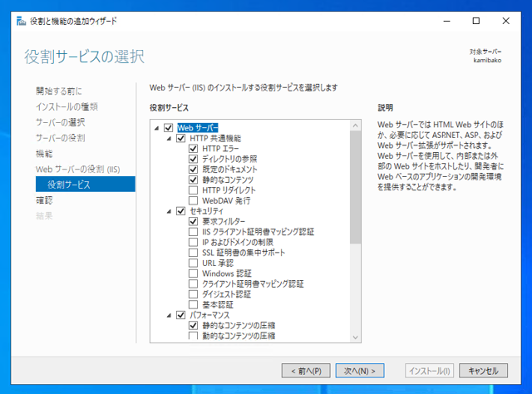Click the キャンセル button

(x=484, y=371)
